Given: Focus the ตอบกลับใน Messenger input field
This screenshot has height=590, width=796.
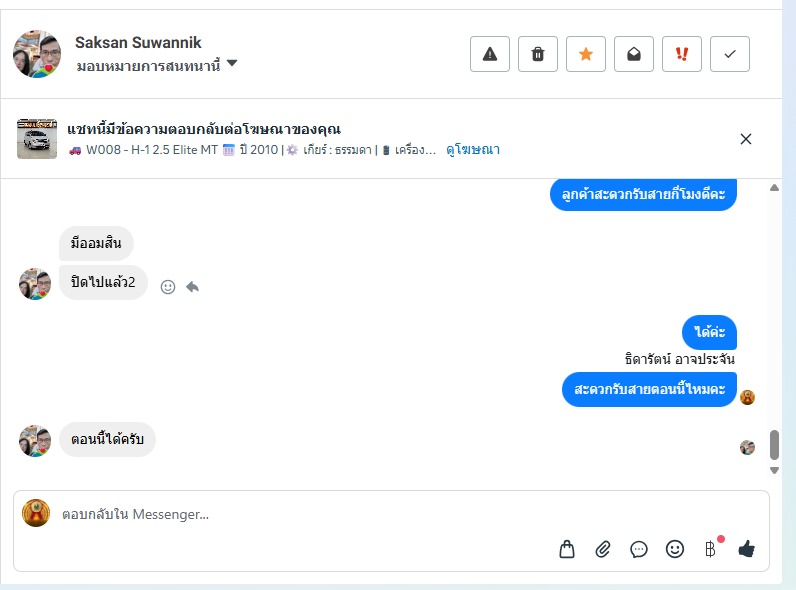Looking at the screenshot, I should point(300,515).
